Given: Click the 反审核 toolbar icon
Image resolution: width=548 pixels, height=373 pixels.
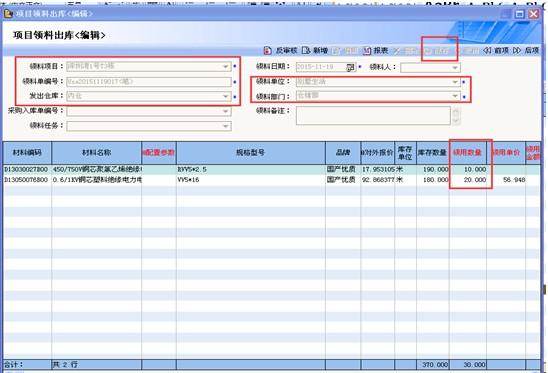Looking at the screenshot, I should pyautogui.click(x=267, y=51).
